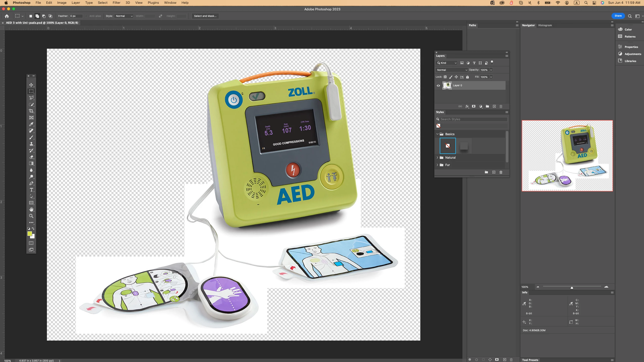
Task: Toggle lock transparent pixels
Action: (x=445, y=77)
